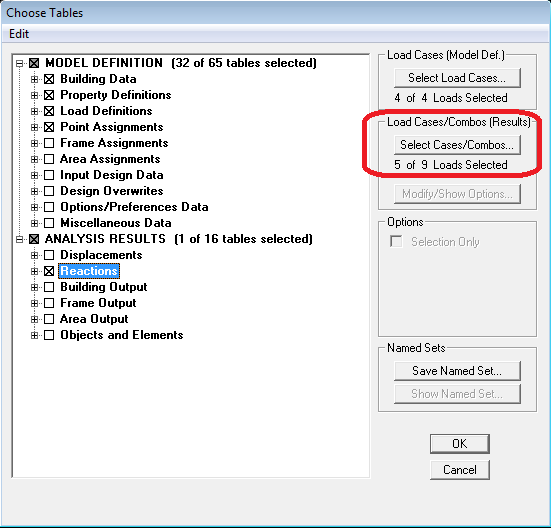Select the Building Output tree item
The width and height of the screenshot is (551, 528).
(x=104, y=287)
